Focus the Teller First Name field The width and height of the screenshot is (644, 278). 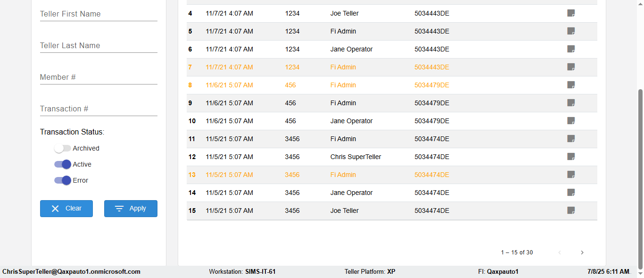click(99, 14)
